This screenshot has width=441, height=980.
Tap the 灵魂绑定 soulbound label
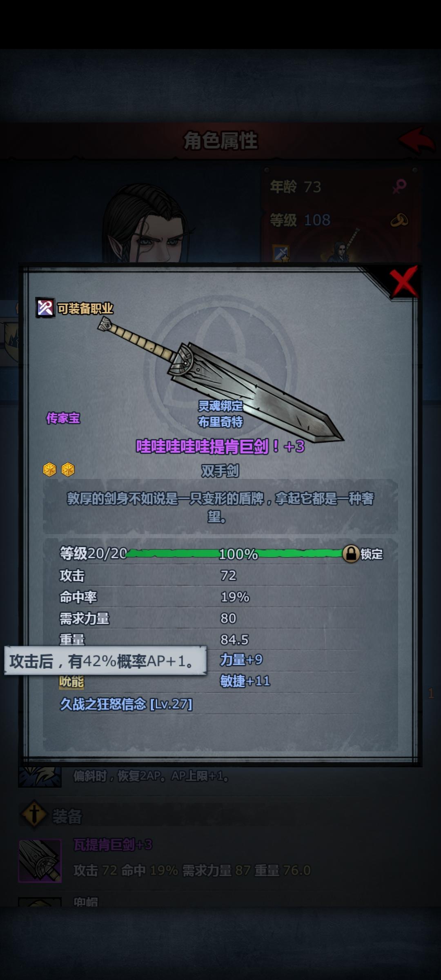(x=220, y=406)
